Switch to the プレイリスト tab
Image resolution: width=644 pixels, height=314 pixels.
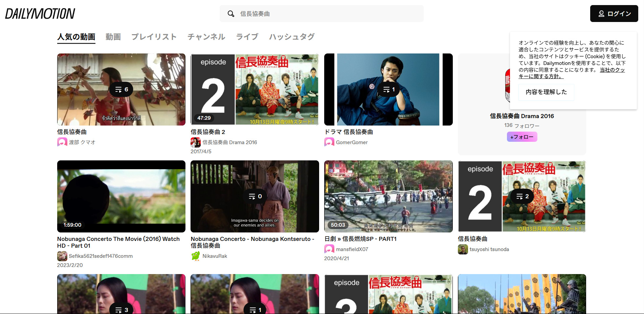click(x=154, y=37)
